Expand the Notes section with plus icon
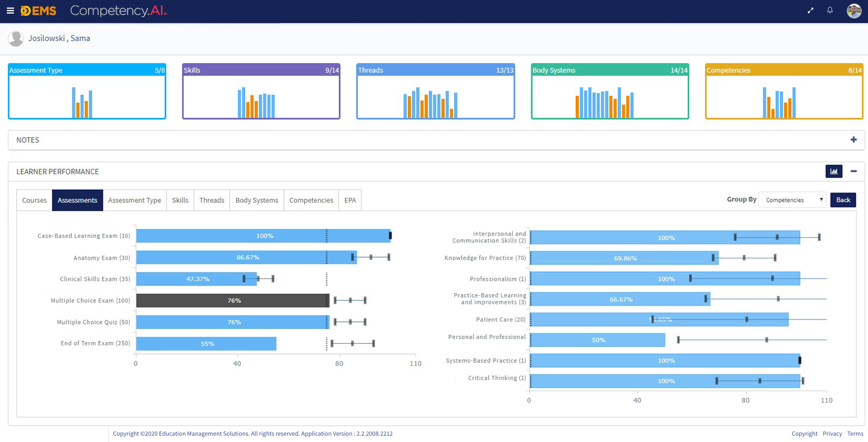 [x=853, y=140]
